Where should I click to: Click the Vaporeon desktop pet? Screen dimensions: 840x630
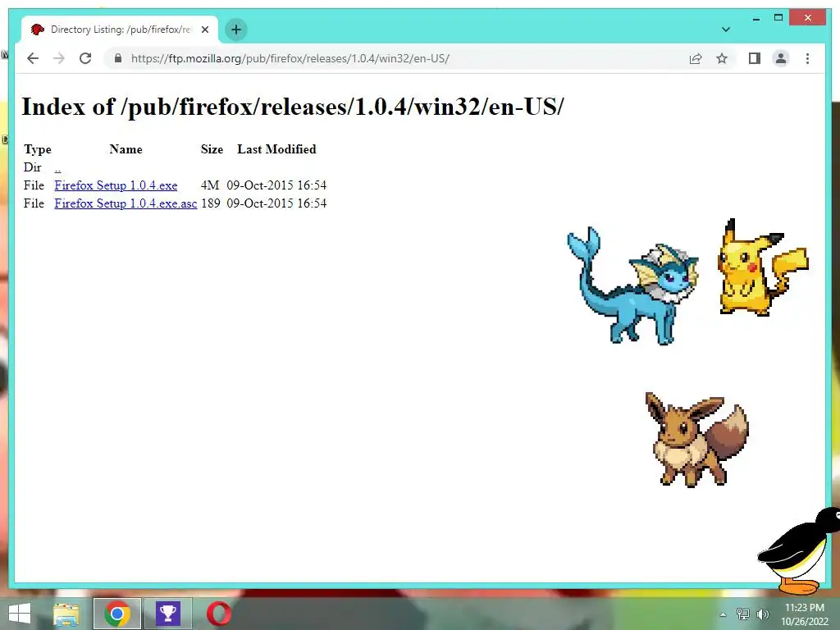[633, 287]
